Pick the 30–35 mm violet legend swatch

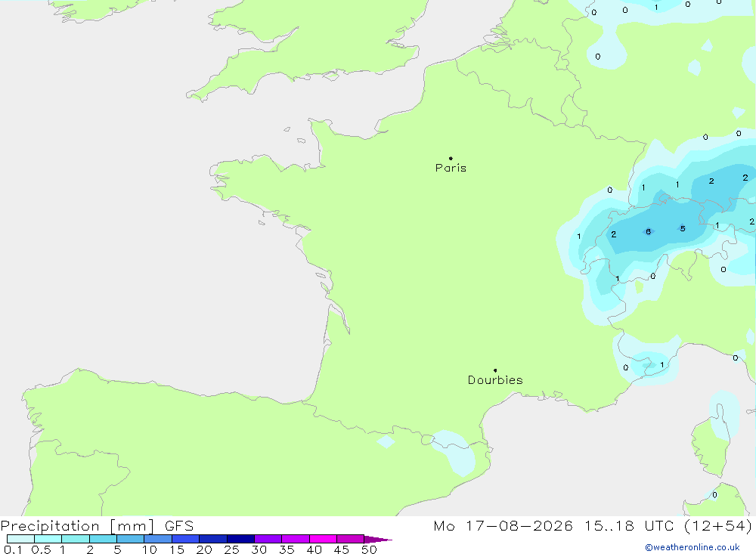[268, 539]
